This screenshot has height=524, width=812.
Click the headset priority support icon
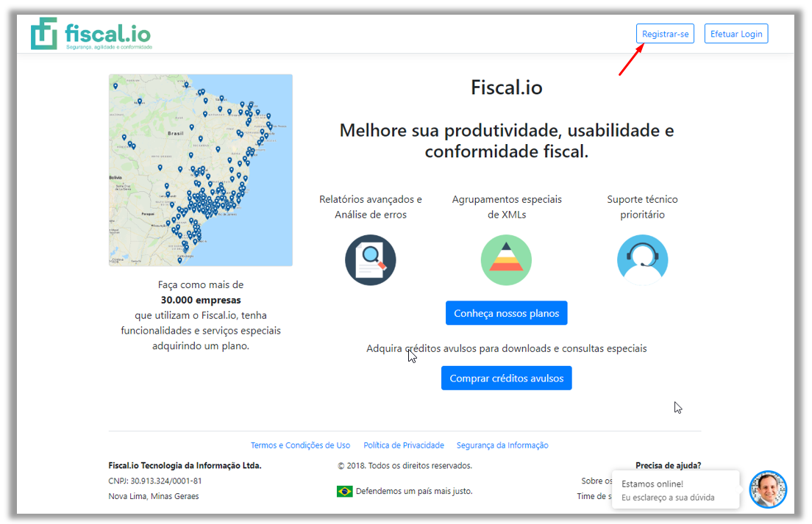tap(642, 259)
